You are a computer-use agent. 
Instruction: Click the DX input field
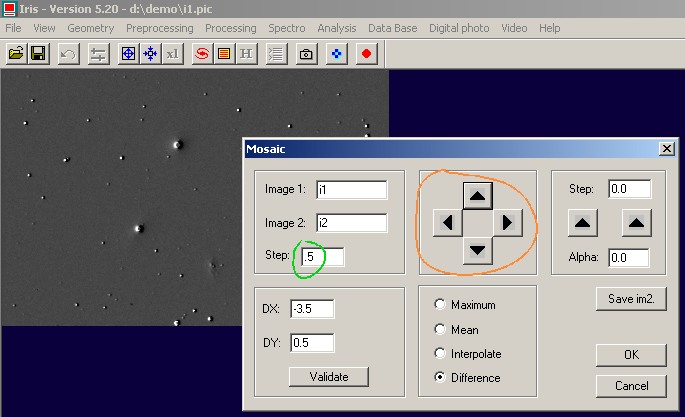pyautogui.click(x=312, y=309)
